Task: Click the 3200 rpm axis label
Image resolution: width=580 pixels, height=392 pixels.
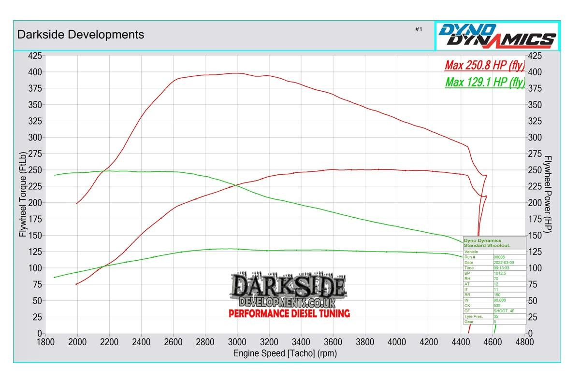Action: (269, 342)
